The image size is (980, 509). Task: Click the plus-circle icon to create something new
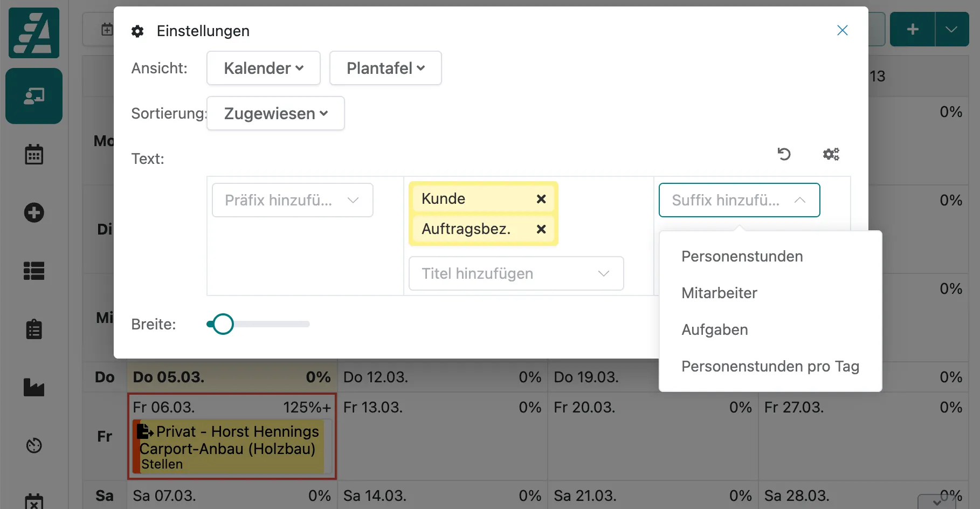[x=34, y=212]
